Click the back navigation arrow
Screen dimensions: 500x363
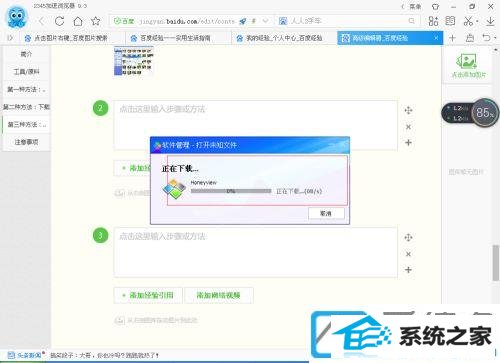[41, 21]
